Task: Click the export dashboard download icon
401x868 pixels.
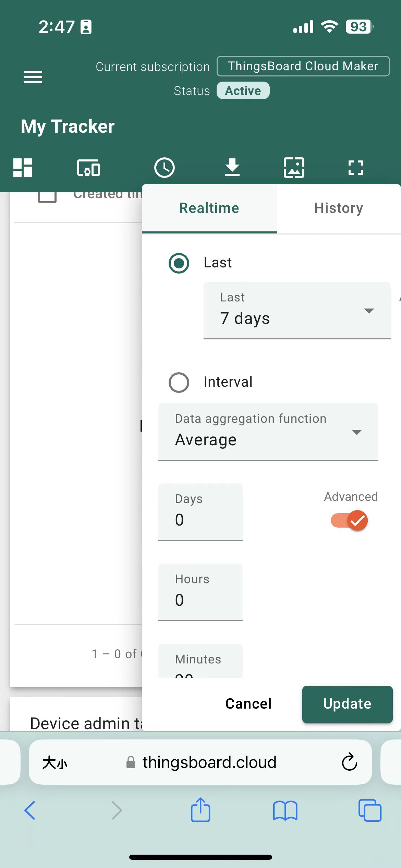Action: 232,168
